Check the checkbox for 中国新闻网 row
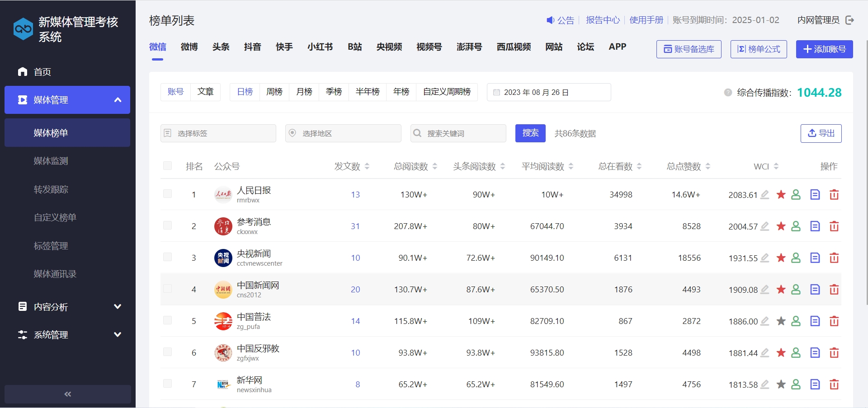 [x=168, y=289]
